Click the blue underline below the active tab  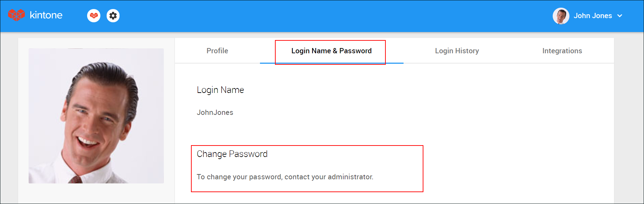[x=331, y=63]
